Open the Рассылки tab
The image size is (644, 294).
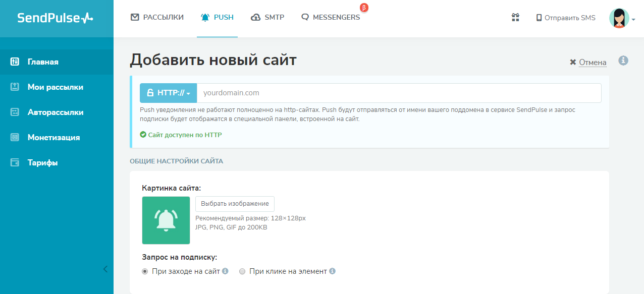[x=157, y=17]
